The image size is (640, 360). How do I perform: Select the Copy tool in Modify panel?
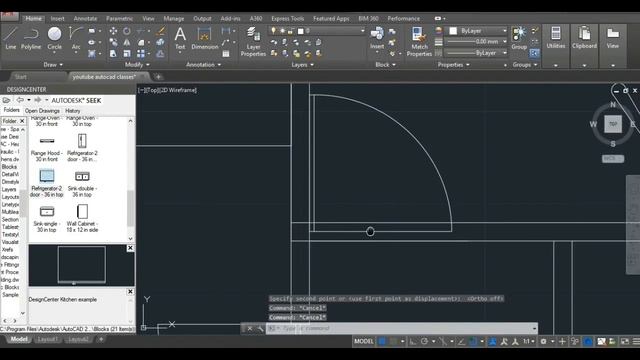pos(113,42)
